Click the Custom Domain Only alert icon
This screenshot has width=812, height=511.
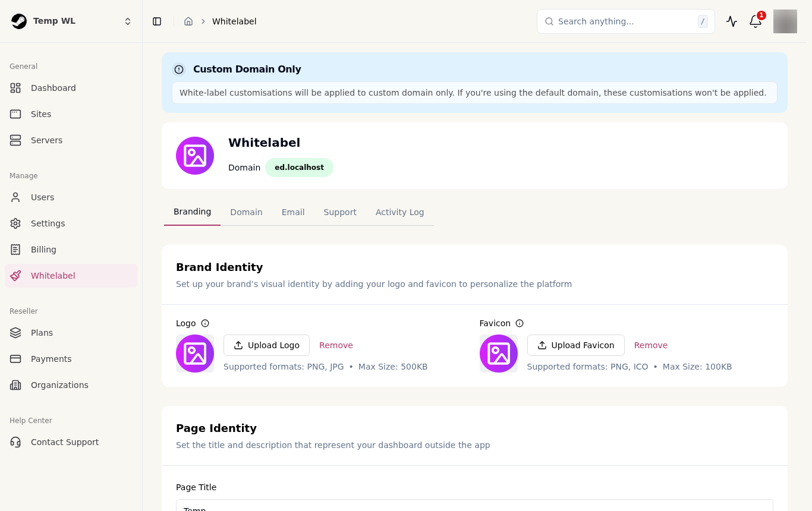179,70
